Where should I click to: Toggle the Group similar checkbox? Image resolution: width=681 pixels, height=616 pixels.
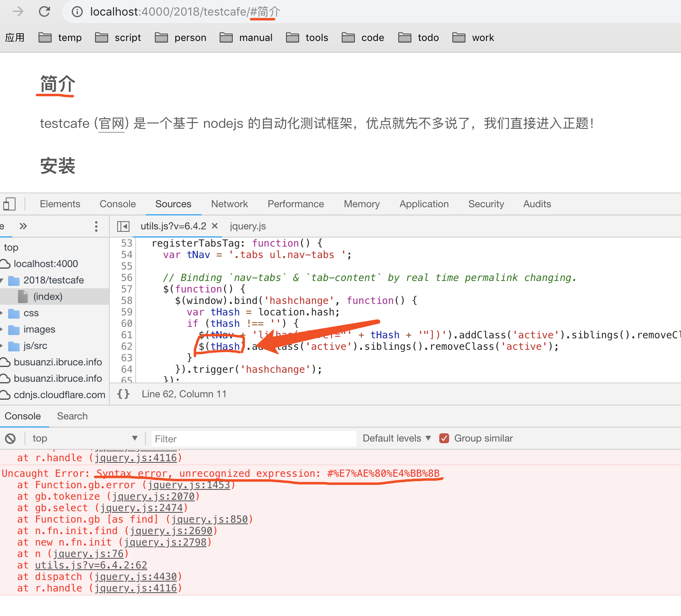click(x=444, y=438)
